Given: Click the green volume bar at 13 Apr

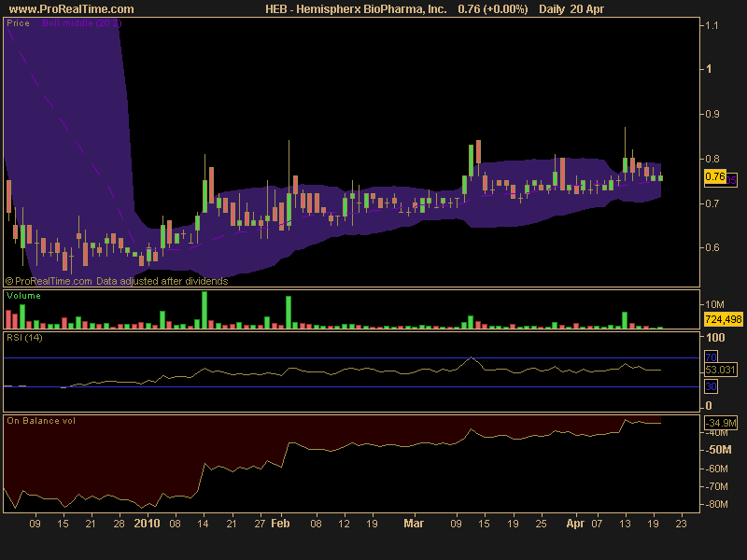Looking at the screenshot, I should [x=625, y=320].
